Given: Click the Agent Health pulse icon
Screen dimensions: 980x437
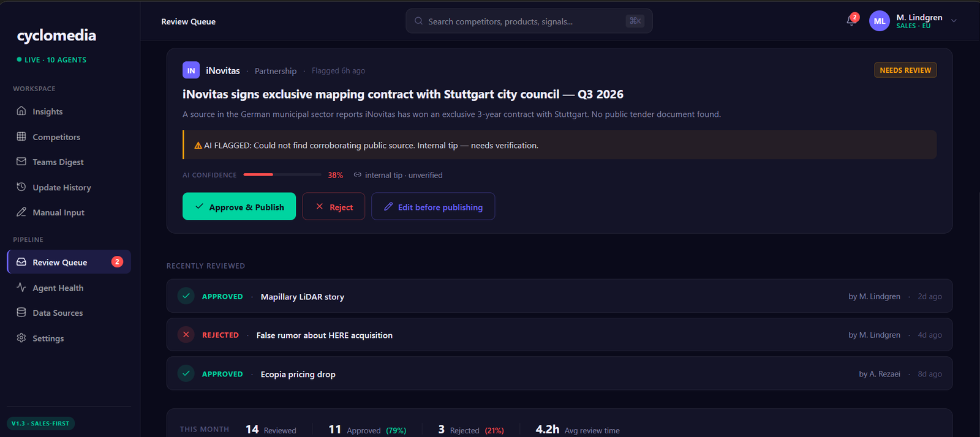Looking at the screenshot, I should pyautogui.click(x=21, y=287).
